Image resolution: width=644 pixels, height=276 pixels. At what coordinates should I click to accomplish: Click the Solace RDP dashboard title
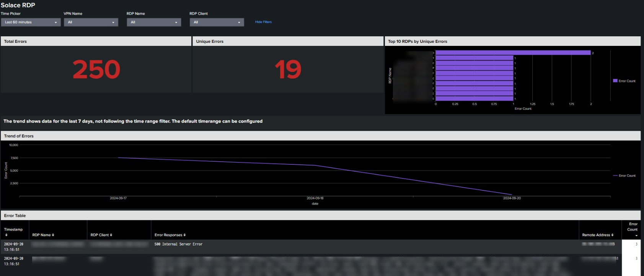point(18,5)
